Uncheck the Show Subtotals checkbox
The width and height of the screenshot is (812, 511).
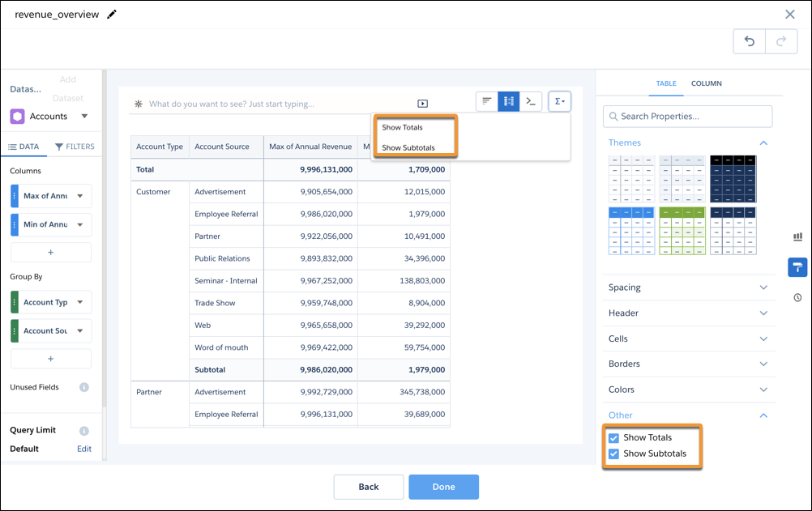coord(614,454)
